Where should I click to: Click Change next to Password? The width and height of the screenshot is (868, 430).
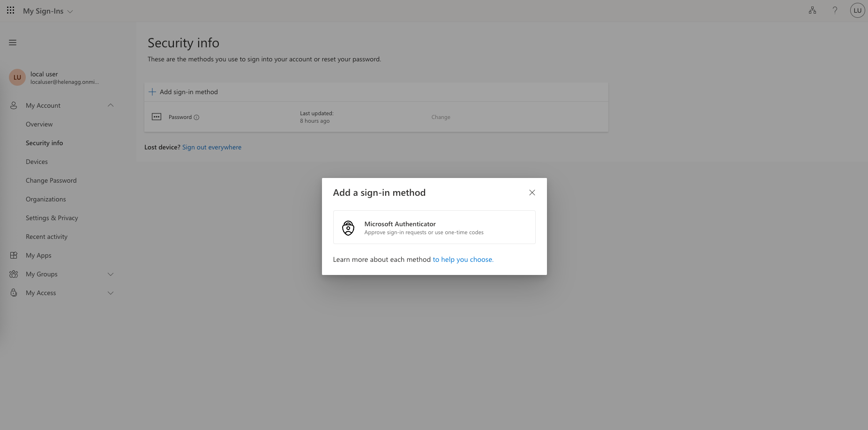point(441,117)
